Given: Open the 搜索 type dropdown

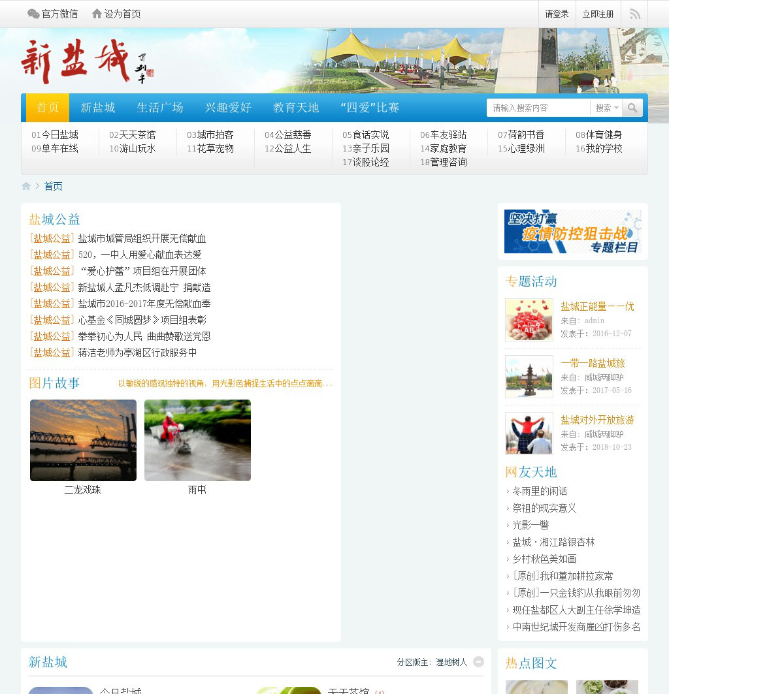Looking at the screenshot, I should tap(606, 108).
